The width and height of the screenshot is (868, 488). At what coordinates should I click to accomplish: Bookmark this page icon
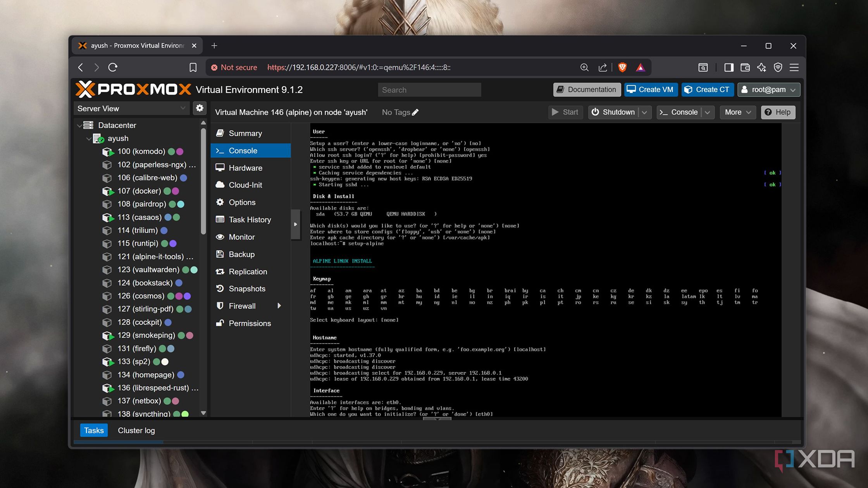click(193, 67)
